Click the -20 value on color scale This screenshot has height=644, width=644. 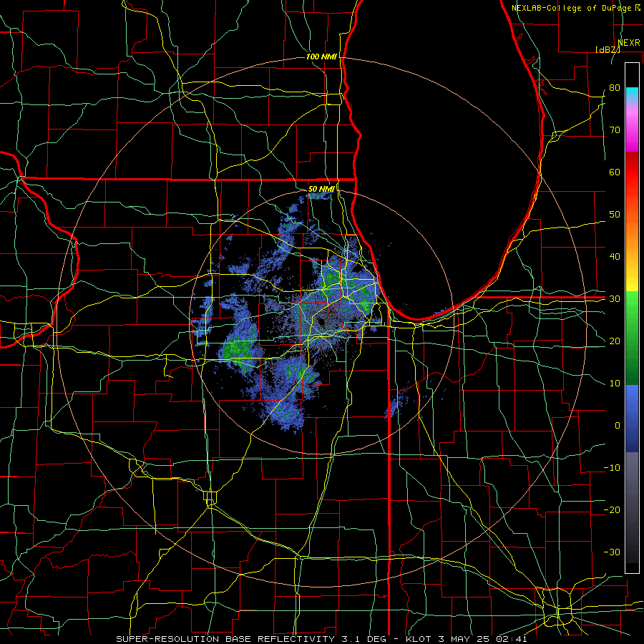coord(612,510)
